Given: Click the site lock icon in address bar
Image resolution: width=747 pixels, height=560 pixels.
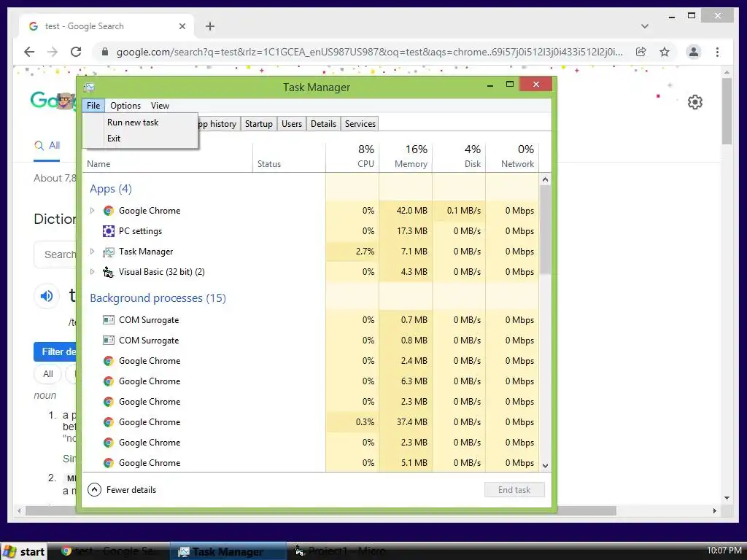Looking at the screenshot, I should click(105, 52).
